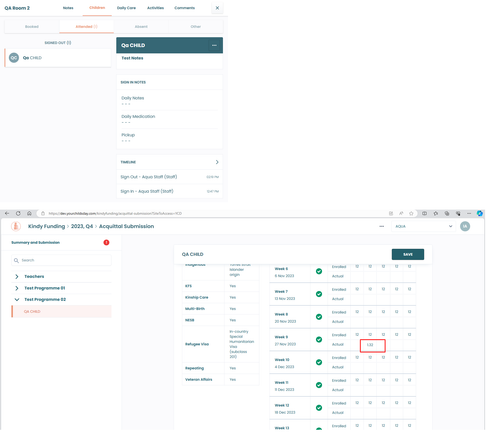This screenshot has height=444, width=500.
Task: Click the green check for Week 11
Action: [319, 385]
